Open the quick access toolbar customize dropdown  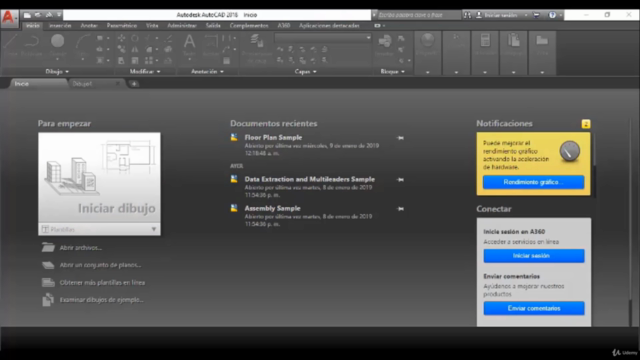[59, 15]
